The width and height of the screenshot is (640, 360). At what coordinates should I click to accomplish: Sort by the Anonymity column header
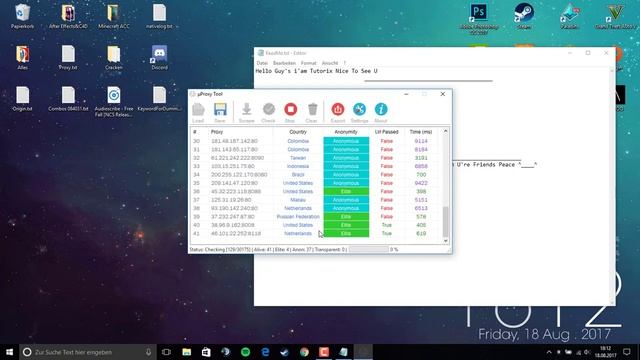tap(346, 132)
